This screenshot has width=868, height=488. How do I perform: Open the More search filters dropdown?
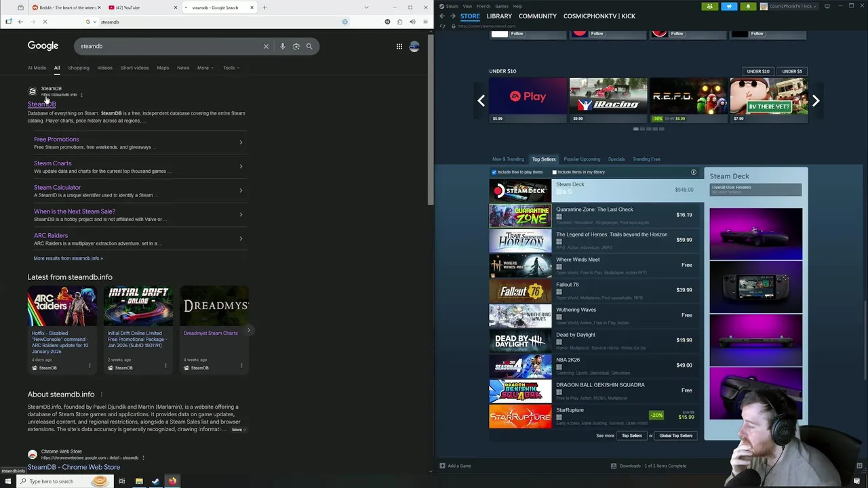click(205, 68)
